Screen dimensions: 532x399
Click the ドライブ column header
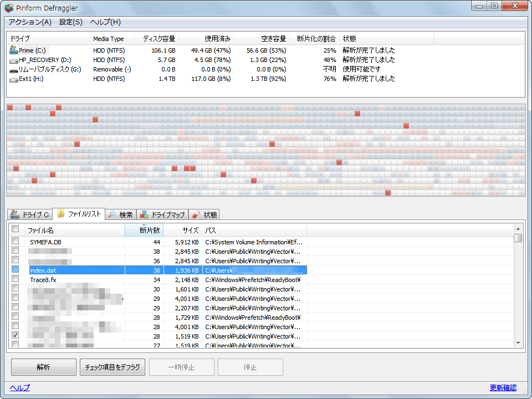[x=49, y=39]
